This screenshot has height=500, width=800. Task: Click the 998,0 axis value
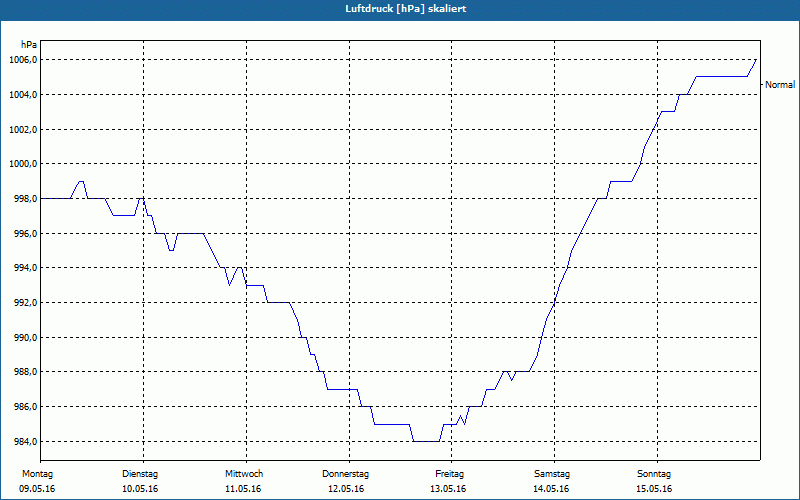pyautogui.click(x=25, y=198)
